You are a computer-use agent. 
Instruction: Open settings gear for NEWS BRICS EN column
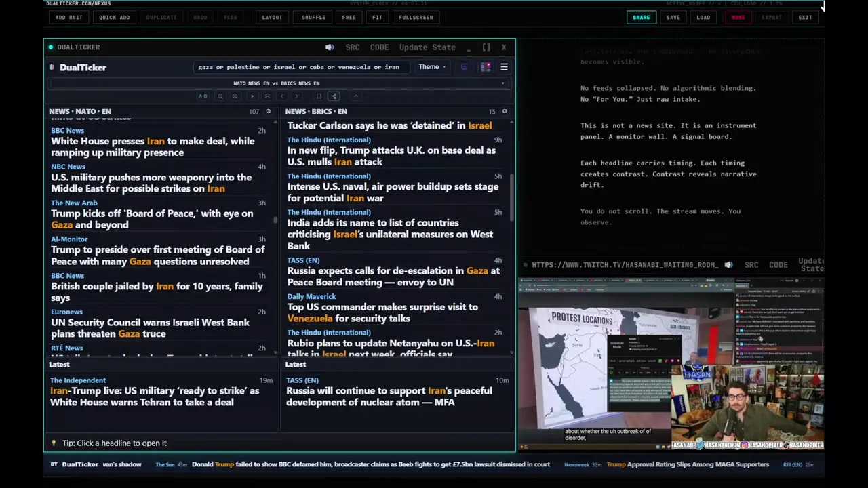tap(504, 111)
